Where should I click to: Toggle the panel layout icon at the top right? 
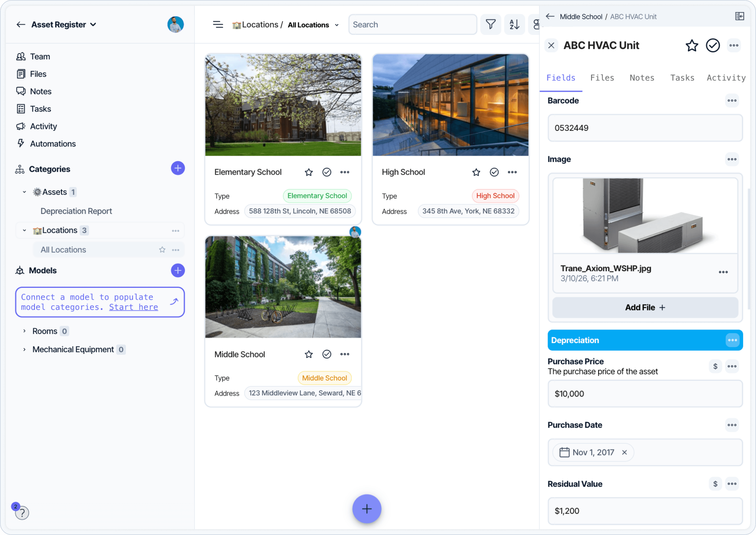[x=739, y=17]
